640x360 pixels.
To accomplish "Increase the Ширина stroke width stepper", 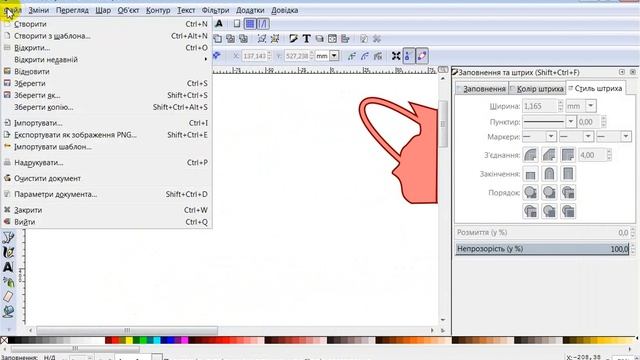I will coord(560,103).
